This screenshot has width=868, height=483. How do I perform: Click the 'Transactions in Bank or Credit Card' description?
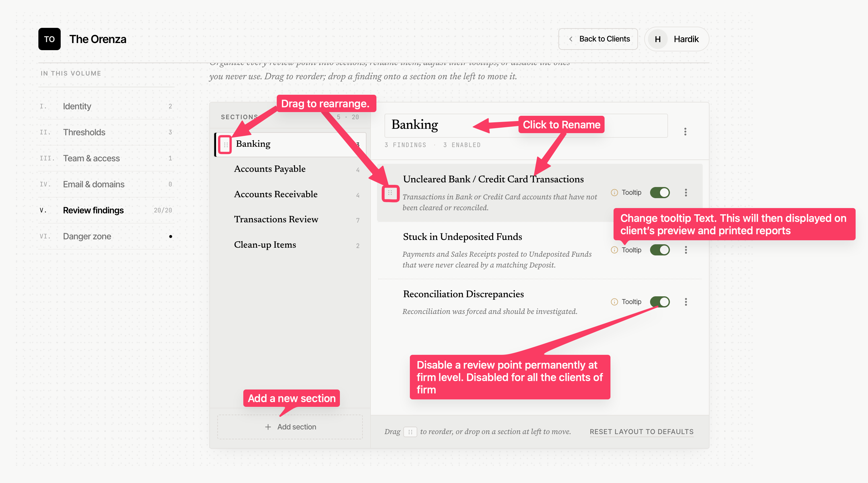tap(500, 202)
